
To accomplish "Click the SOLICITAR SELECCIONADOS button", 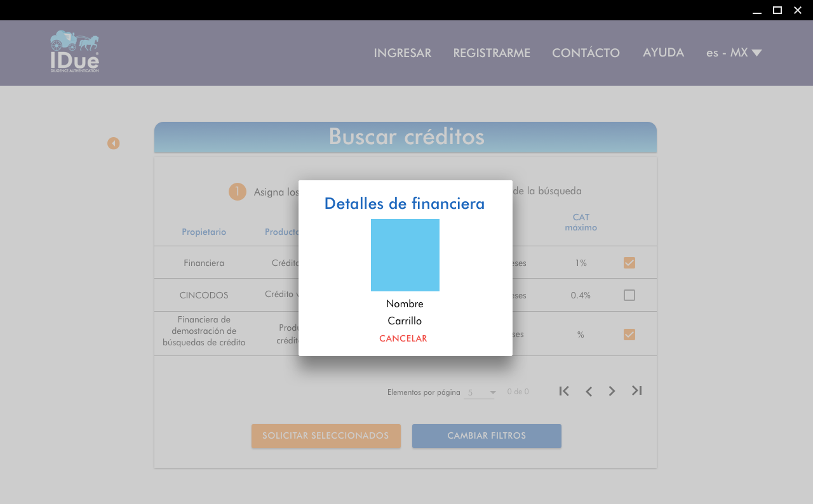I will tap(326, 436).
